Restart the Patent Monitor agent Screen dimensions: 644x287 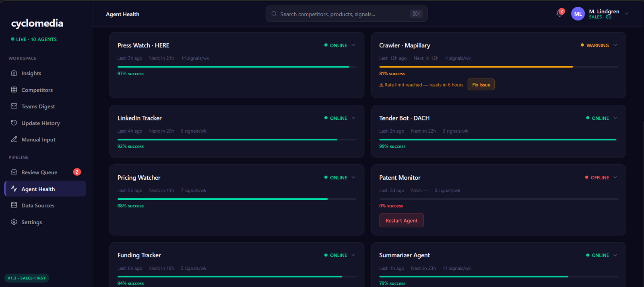(x=401, y=220)
